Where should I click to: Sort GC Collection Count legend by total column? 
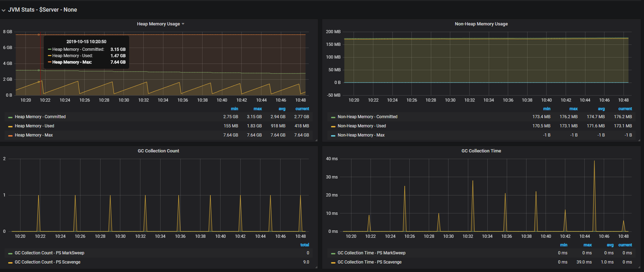click(305, 245)
